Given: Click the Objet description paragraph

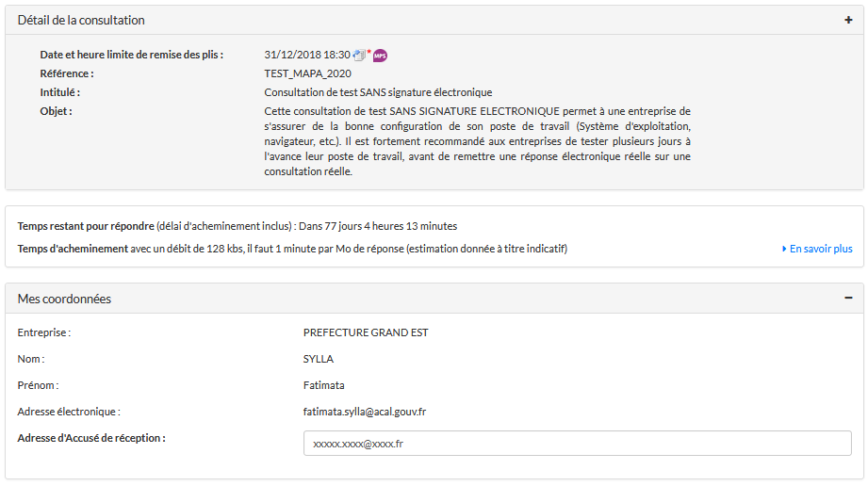Looking at the screenshot, I should coord(477,141).
